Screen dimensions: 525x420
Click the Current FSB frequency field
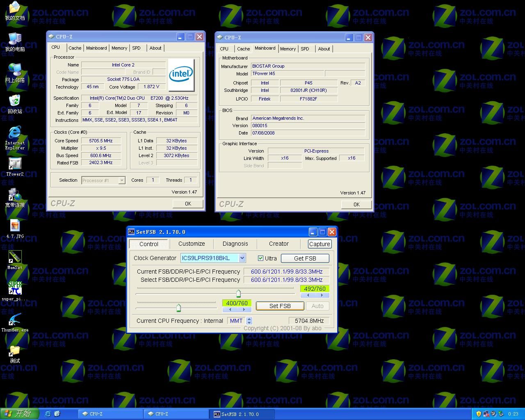287,272
